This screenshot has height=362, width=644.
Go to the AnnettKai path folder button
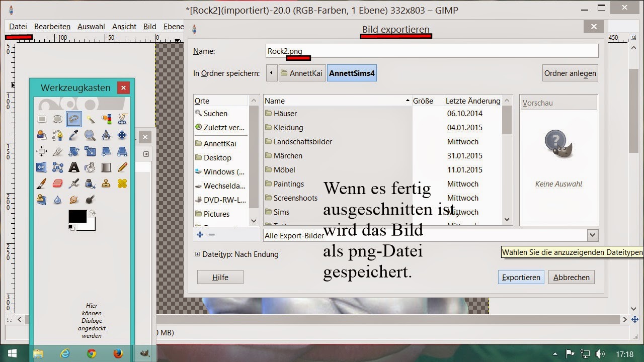pos(302,73)
